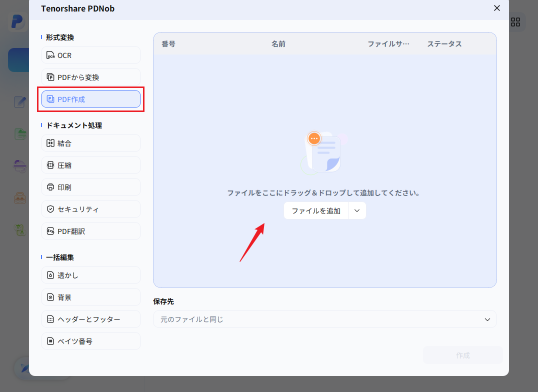Click the 結合 merge icon

[50, 143]
